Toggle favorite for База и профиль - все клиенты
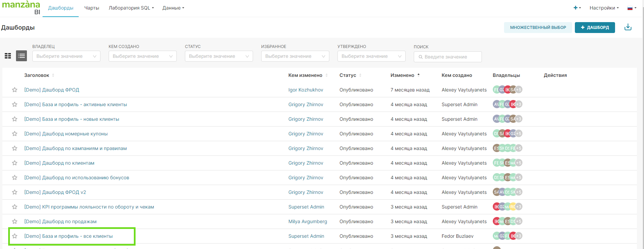Viewport: 644px width, 249px height. pyautogui.click(x=15, y=236)
